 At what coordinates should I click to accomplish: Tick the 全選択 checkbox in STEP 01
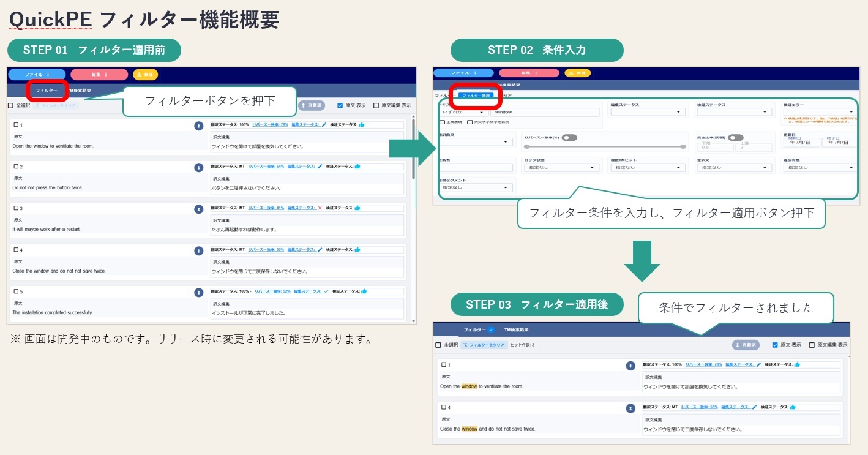coord(10,105)
